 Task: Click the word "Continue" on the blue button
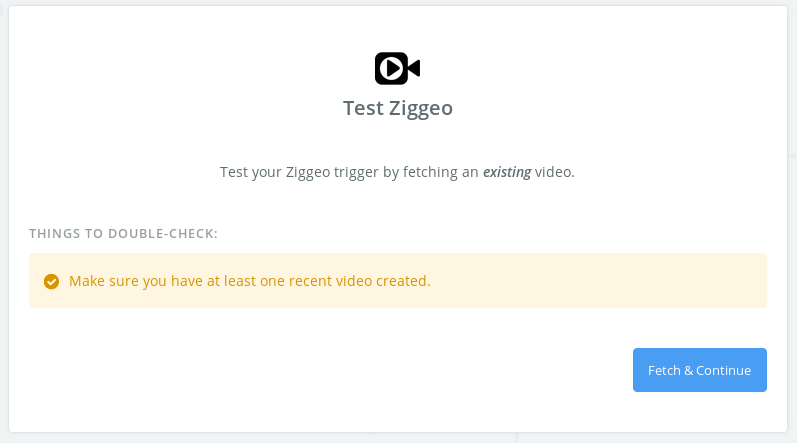click(723, 370)
